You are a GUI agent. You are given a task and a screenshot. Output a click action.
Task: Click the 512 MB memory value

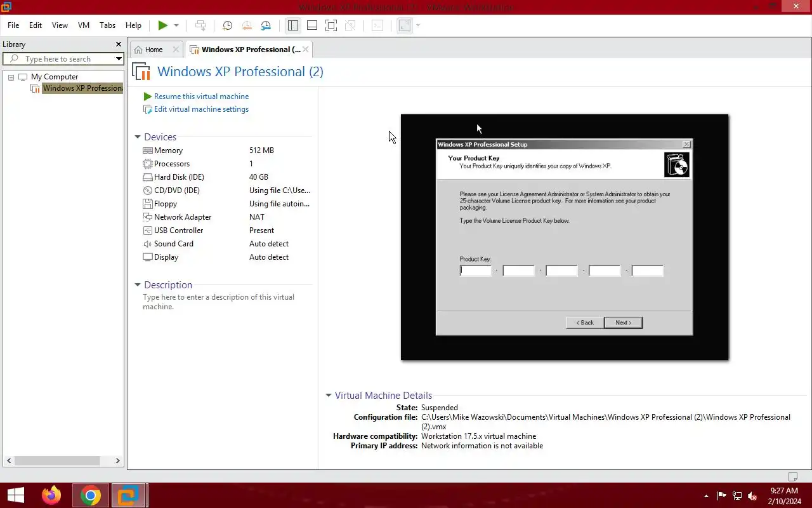(261, 150)
